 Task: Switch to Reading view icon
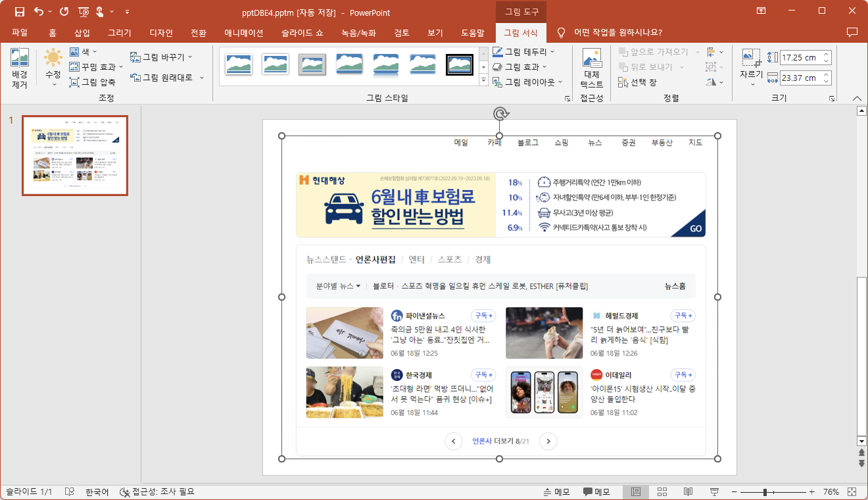point(688,492)
